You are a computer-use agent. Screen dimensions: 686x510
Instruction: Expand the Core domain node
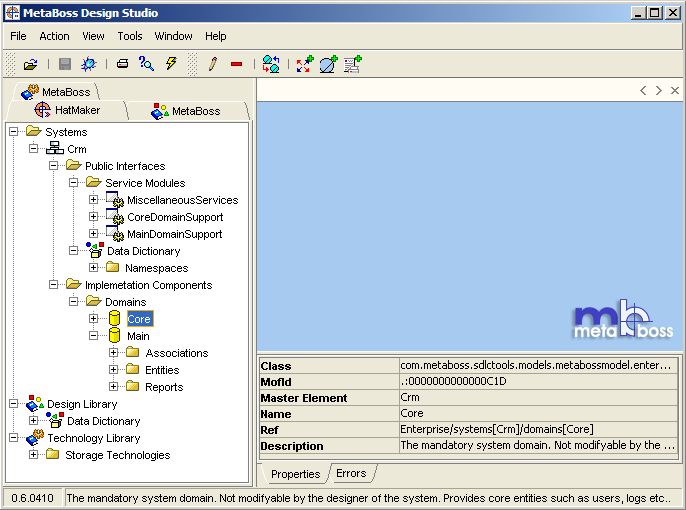pyautogui.click(x=93, y=318)
